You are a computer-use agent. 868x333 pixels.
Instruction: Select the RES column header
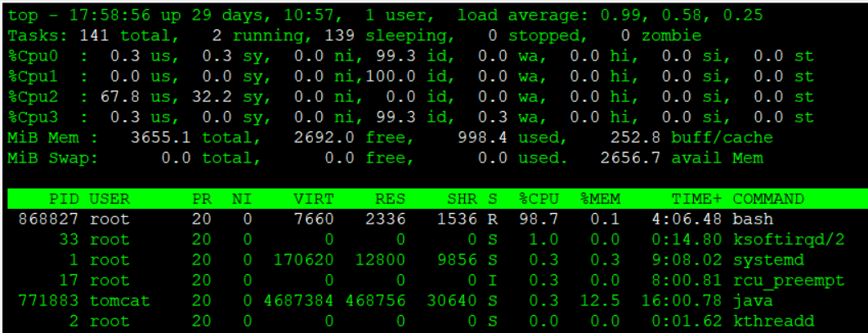point(391,198)
